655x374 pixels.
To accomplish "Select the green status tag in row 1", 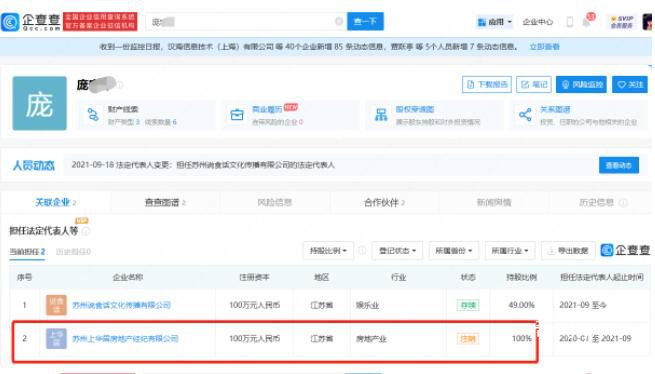I will pos(468,305).
